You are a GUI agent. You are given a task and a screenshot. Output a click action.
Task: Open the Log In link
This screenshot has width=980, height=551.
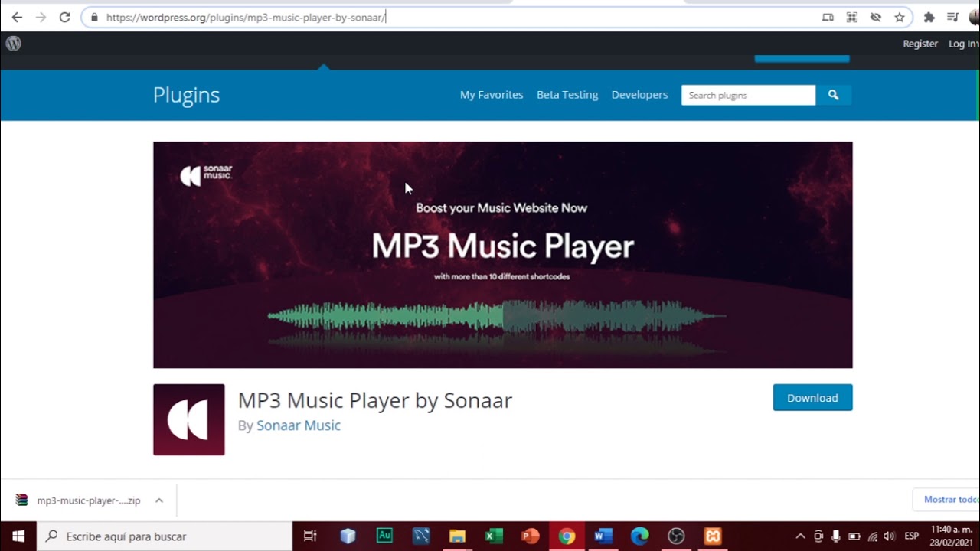(x=963, y=44)
